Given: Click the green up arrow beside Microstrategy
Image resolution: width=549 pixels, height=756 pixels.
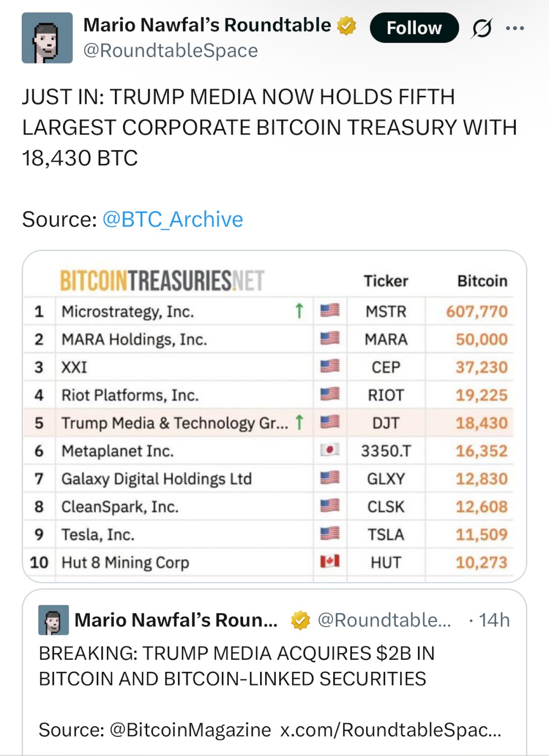Looking at the screenshot, I should (x=299, y=311).
